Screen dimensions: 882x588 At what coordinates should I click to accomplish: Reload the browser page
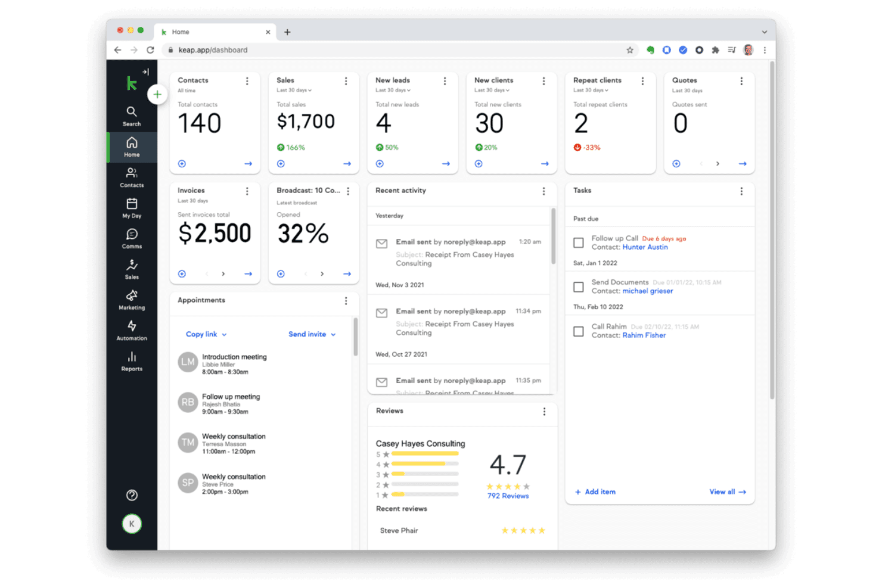click(x=150, y=50)
